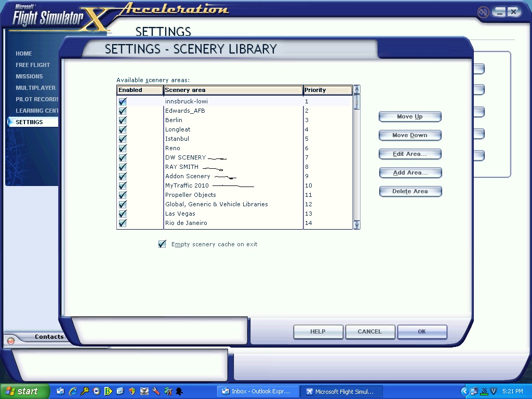This screenshot has width=532, height=399.
Task: Open MULTIPLAYER section
Action: [36, 87]
